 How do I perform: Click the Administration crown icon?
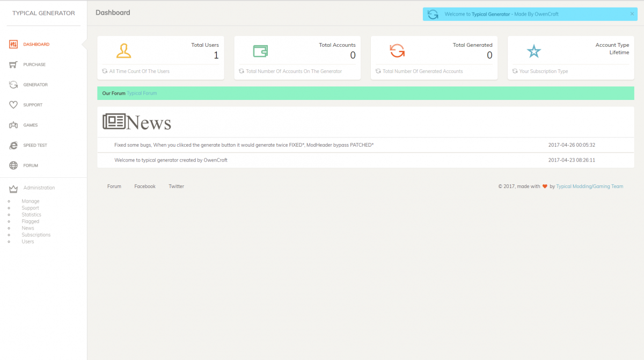click(13, 188)
